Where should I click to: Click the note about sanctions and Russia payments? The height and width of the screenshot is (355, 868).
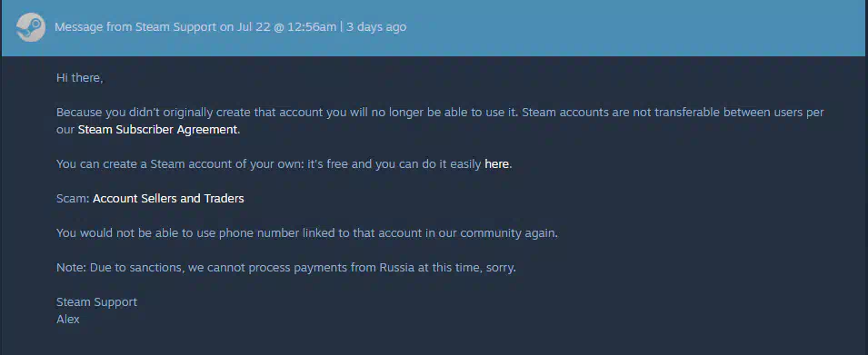click(x=286, y=268)
